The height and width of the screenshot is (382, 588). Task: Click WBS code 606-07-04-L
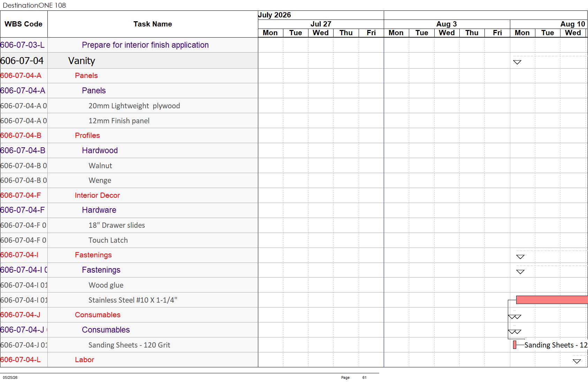point(21,360)
